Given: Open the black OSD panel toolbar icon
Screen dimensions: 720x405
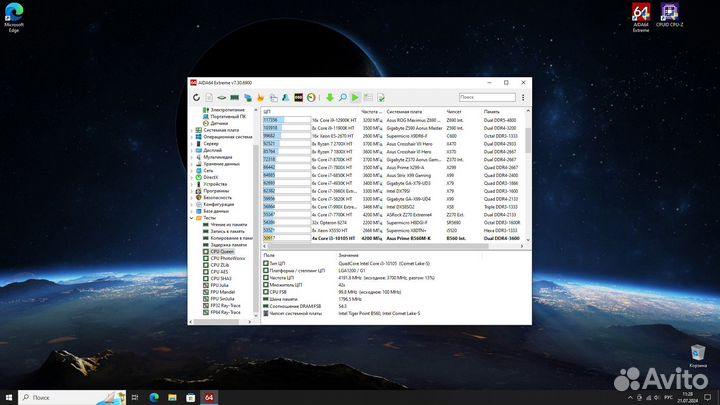Looking at the screenshot, I should pyautogui.click(x=298, y=97).
